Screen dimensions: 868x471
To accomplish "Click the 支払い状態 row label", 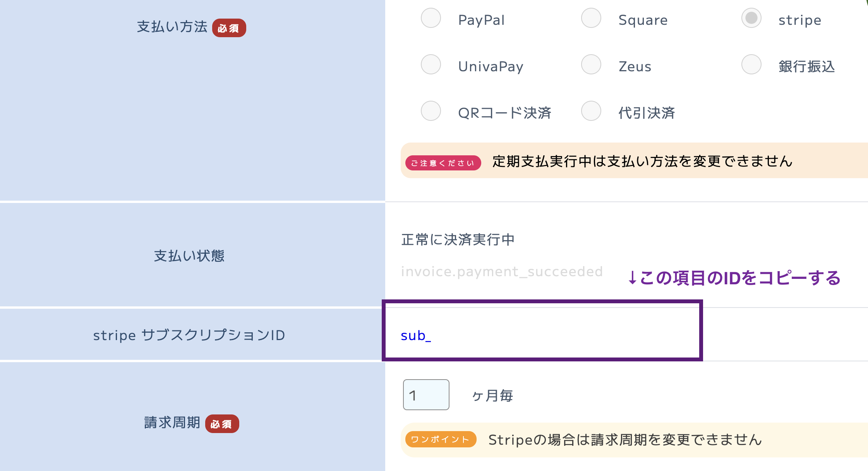I will (189, 256).
